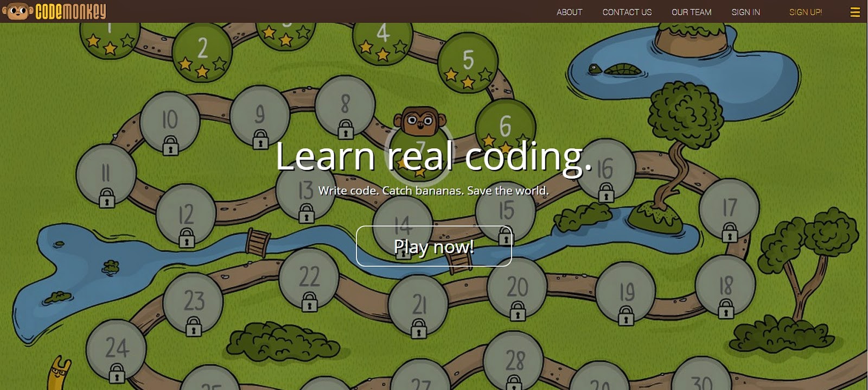Image resolution: width=868 pixels, height=390 pixels.
Task: Click Sign In link
Action: [745, 12]
